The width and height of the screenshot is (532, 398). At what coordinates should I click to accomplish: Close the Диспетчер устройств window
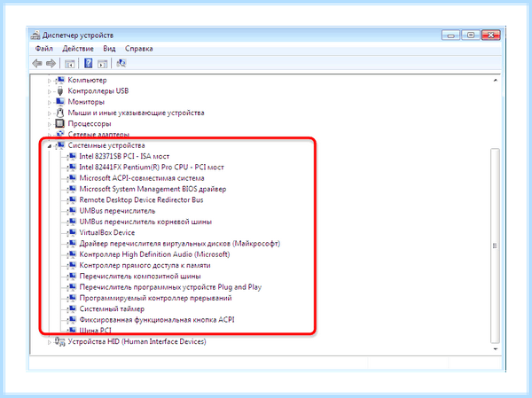coord(490,35)
